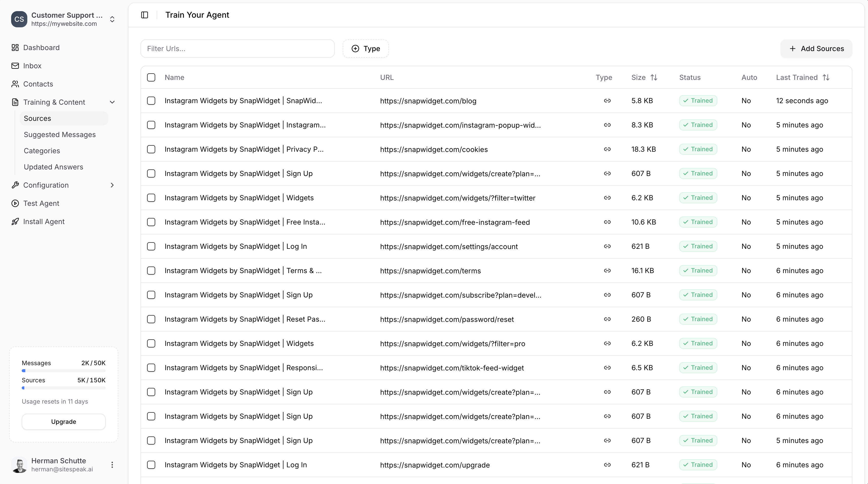The width and height of the screenshot is (868, 484).
Task: Open Herman Schutte's account options menu
Action: pyautogui.click(x=112, y=465)
